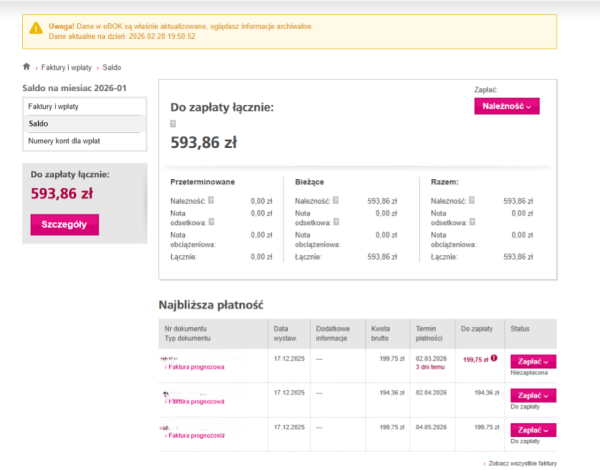Click red overdue warning icon next to 199,75 zł

[x=494, y=358]
